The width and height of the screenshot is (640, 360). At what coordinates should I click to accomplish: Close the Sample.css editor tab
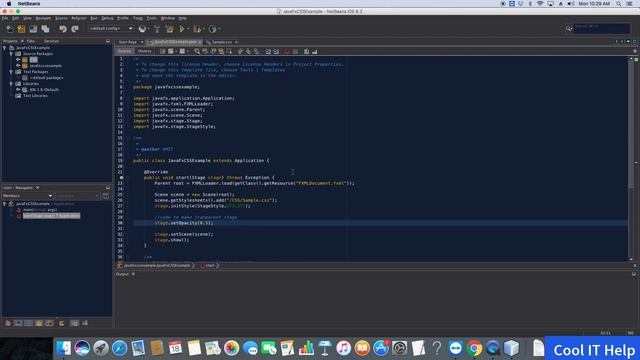[236, 42]
